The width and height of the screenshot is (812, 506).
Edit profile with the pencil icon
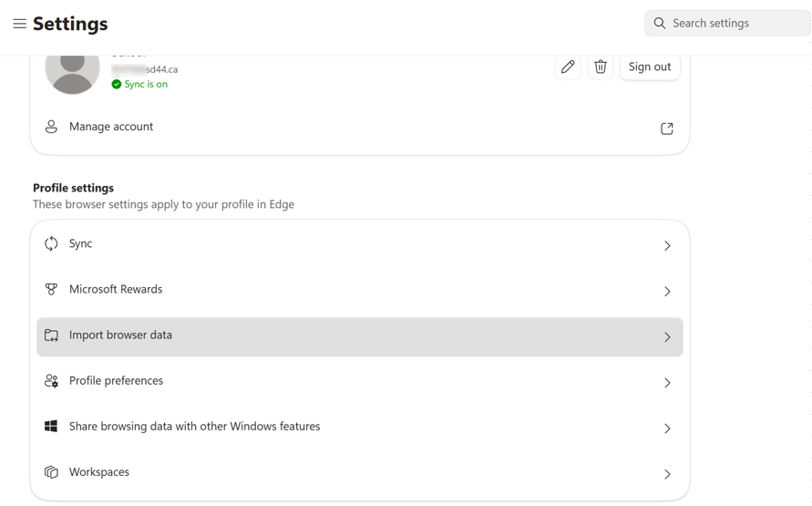[568, 67]
